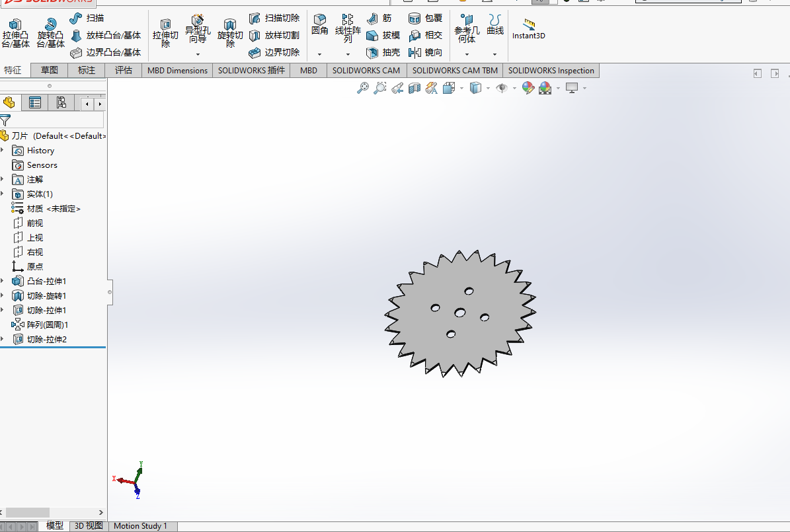
Task: Click the Previous View icon
Action: coord(397,88)
